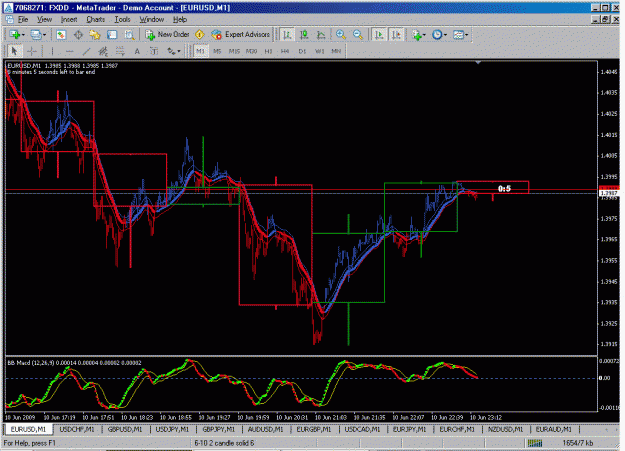Open chart periods clock icon
The width and height of the screenshot is (625, 451).
tap(437, 35)
